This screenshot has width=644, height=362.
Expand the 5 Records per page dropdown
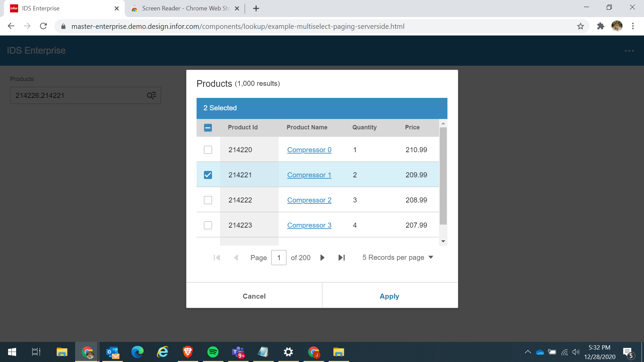click(x=398, y=257)
